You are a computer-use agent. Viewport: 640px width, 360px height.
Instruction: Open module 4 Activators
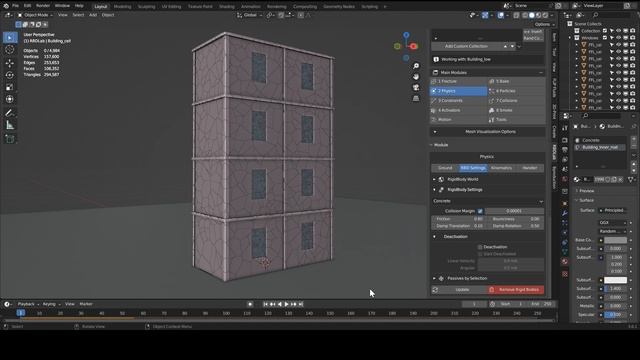coord(459,110)
